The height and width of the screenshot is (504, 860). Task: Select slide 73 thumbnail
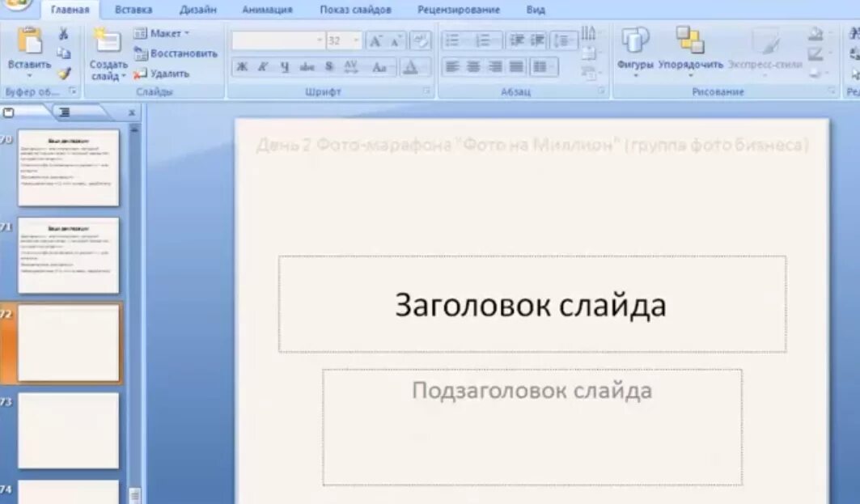click(x=68, y=430)
